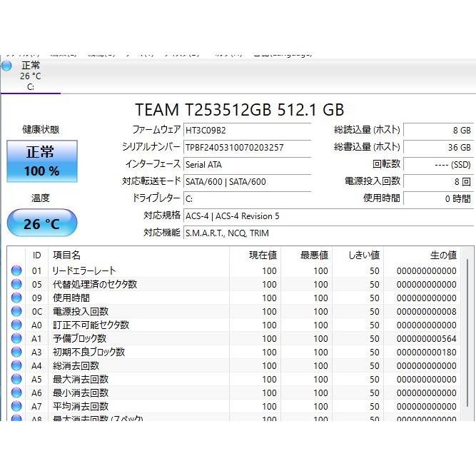This screenshot has height=476, width=476.
Task: Click the status orb for row A7
Action: click(16, 406)
